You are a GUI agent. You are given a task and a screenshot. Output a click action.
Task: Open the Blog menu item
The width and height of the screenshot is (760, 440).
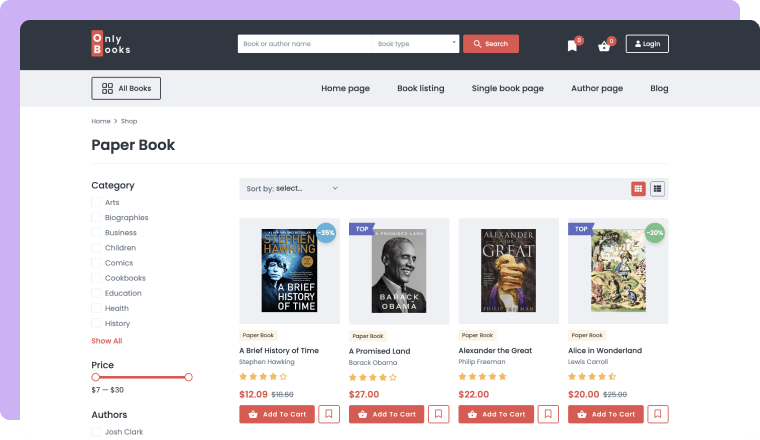[x=659, y=88]
